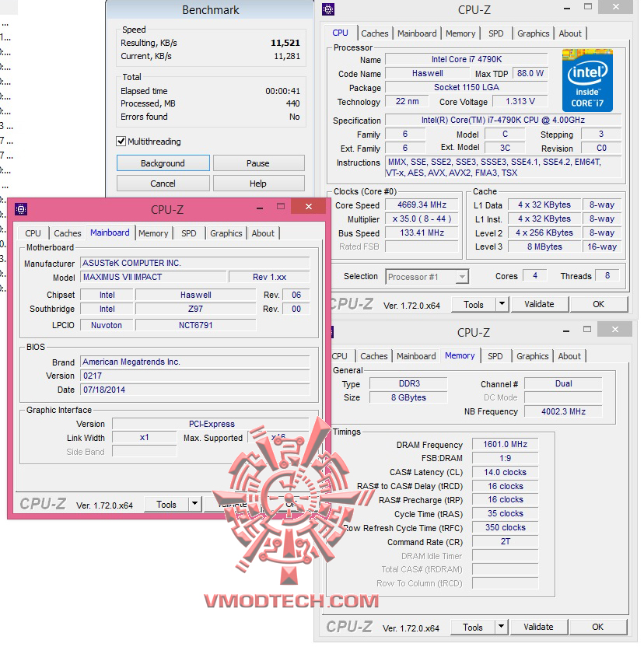Screen dimensions: 644x647
Task: Open Help in Benchmark dialog
Action: (258, 184)
